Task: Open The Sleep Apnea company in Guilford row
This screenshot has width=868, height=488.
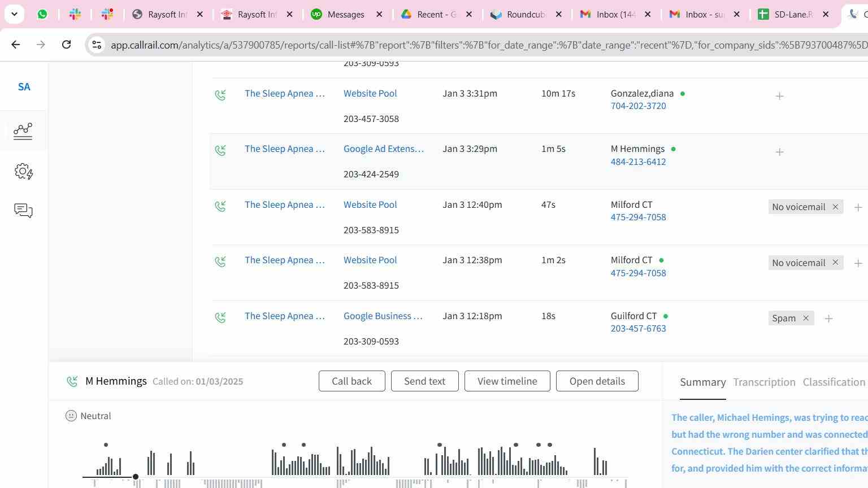Action: 285,316
